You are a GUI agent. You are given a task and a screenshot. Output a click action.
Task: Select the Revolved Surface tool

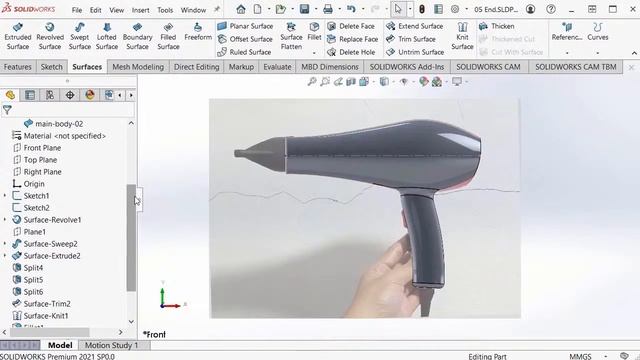coord(50,36)
